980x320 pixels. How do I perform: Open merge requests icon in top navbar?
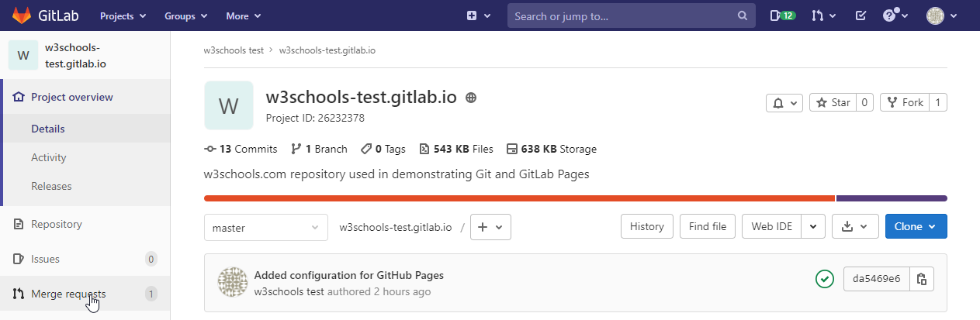(823, 15)
